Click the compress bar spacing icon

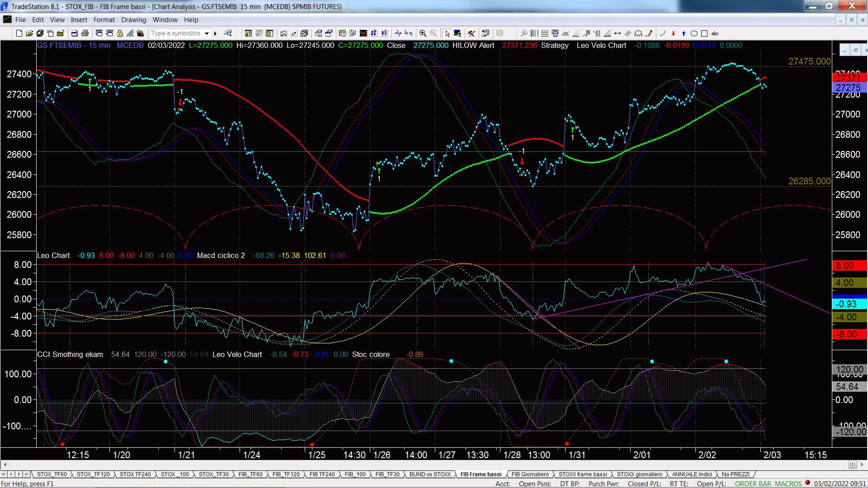pyautogui.click(x=398, y=33)
